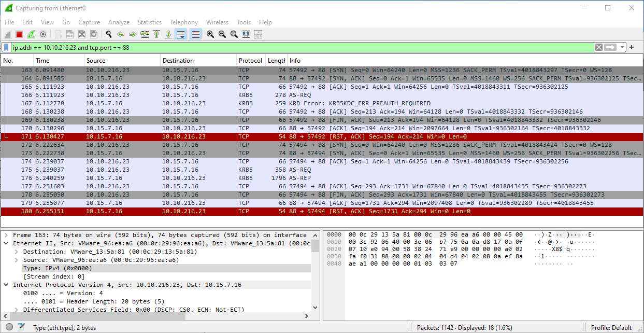644x333 pixels.
Task: Click the resize columns to fit icon
Action: [x=246, y=34]
